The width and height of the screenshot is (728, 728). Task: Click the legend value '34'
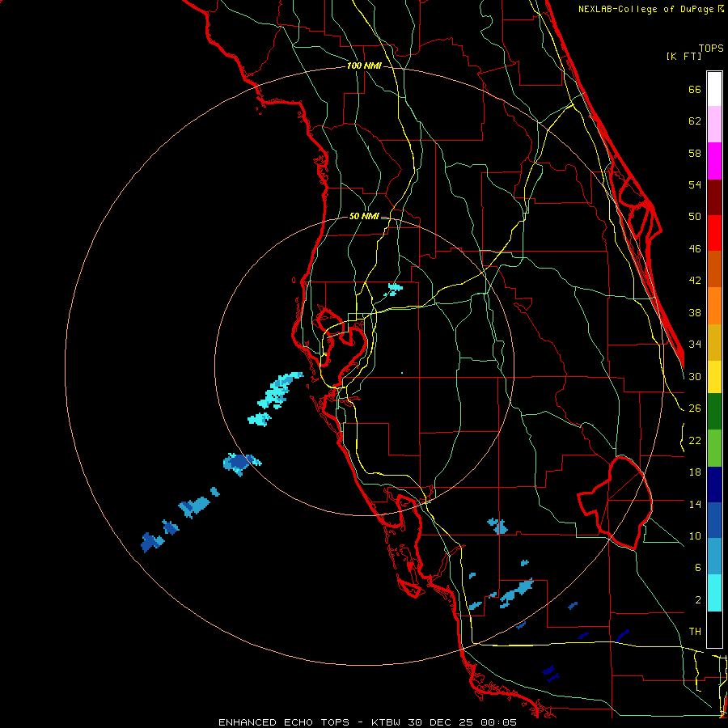(x=695, y=345)
